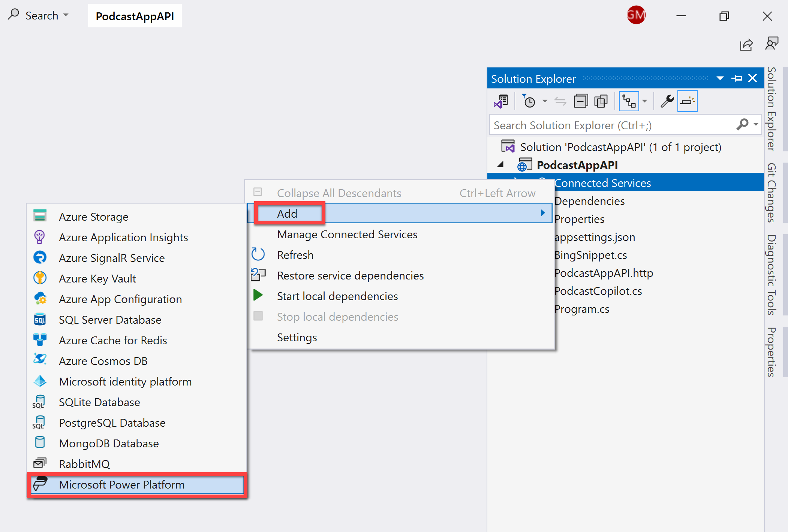Open the Properties side tab

[x=771, y=352]
